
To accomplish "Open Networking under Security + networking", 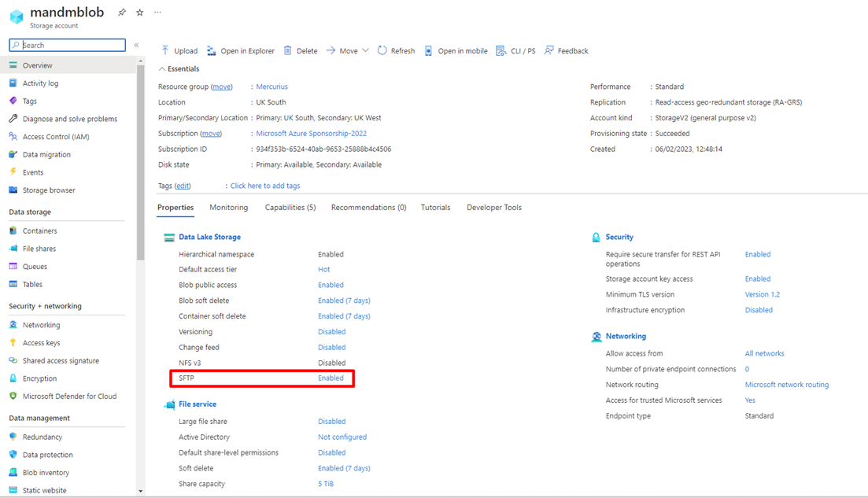I will (42, 325).
